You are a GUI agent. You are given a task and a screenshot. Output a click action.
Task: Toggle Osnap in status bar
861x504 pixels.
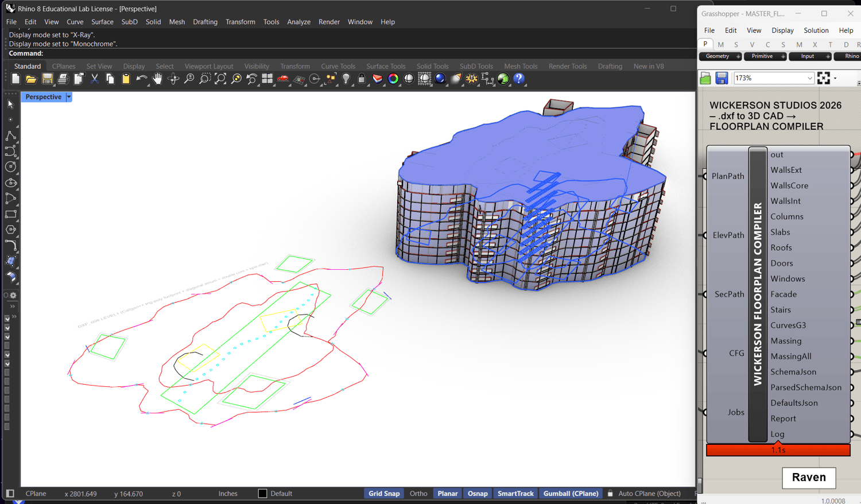(477, 494)
